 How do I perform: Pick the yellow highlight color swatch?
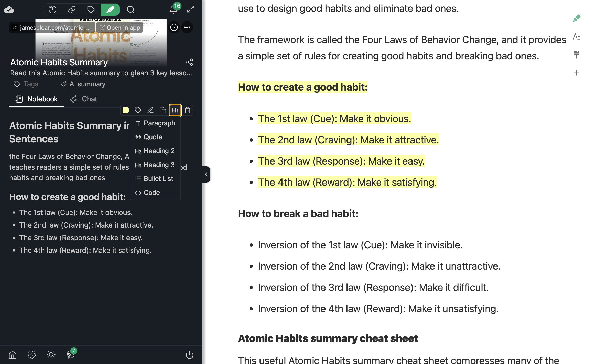pyautogui.click(x=125, y=110)
